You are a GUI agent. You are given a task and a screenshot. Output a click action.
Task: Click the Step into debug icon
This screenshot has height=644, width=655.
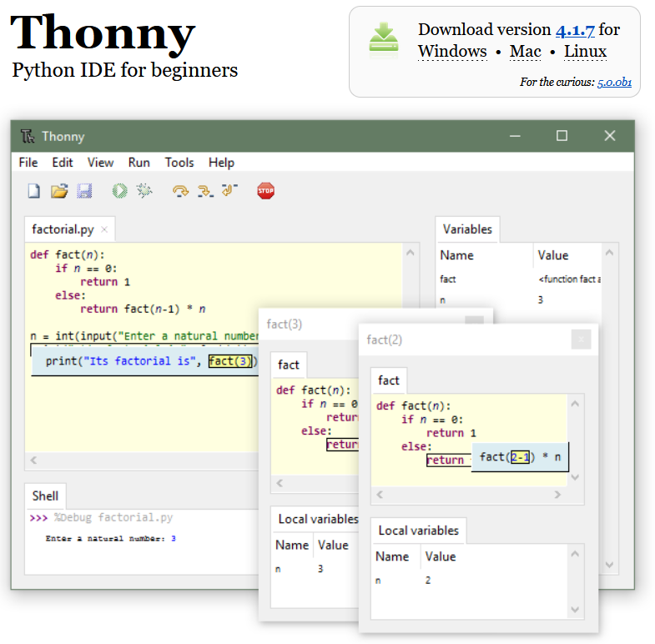(205, 191)
